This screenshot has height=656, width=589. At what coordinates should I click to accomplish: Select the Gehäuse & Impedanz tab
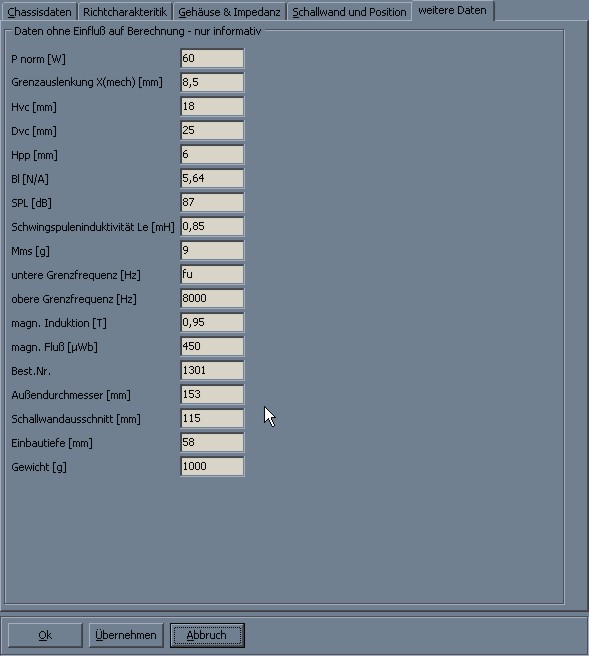[229, 12]
